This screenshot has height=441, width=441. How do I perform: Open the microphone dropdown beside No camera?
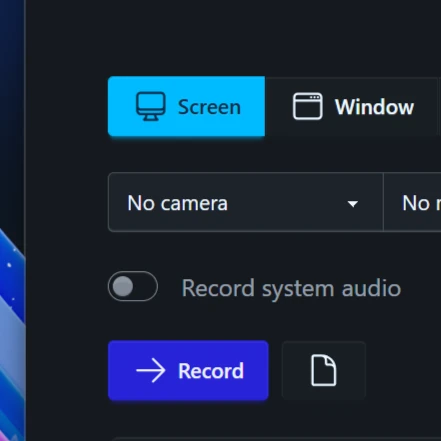[x=412, y=202]
